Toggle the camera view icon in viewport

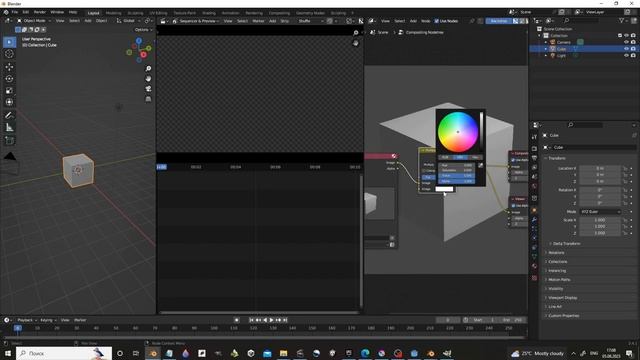point(148,89)
